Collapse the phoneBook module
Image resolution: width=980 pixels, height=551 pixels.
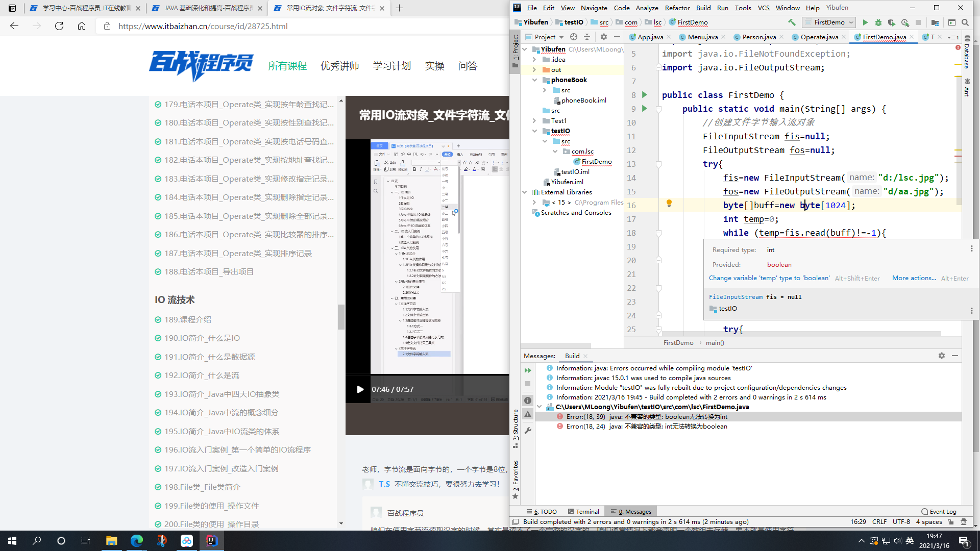534,80
